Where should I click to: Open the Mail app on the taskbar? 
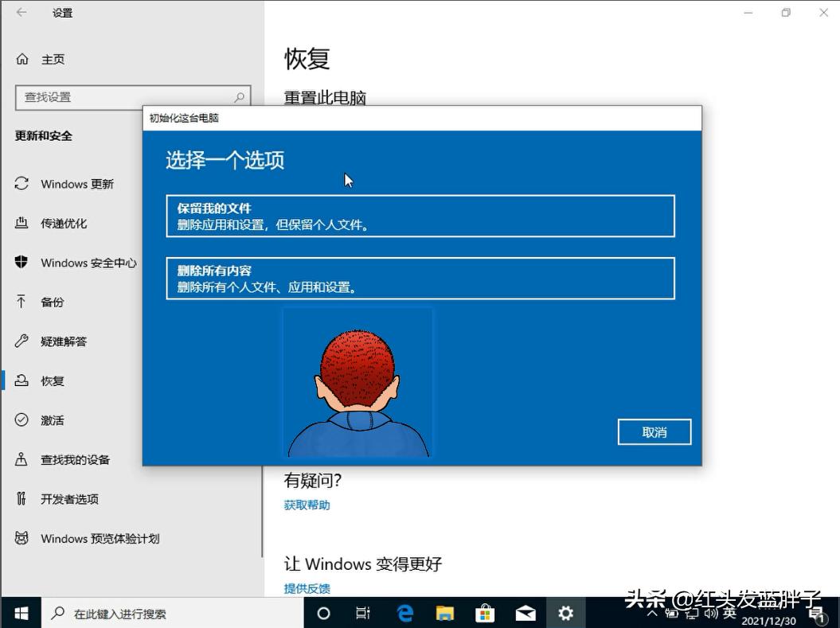525,613
